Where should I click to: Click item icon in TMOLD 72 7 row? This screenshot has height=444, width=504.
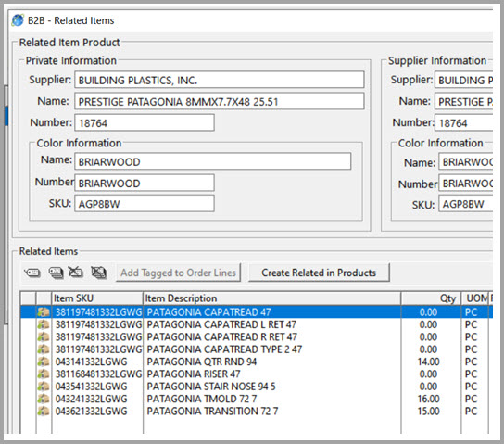(44, 399)
